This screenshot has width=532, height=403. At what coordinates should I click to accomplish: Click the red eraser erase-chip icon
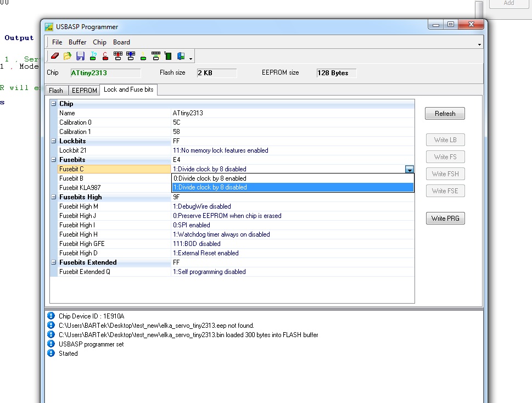point(55,56)
